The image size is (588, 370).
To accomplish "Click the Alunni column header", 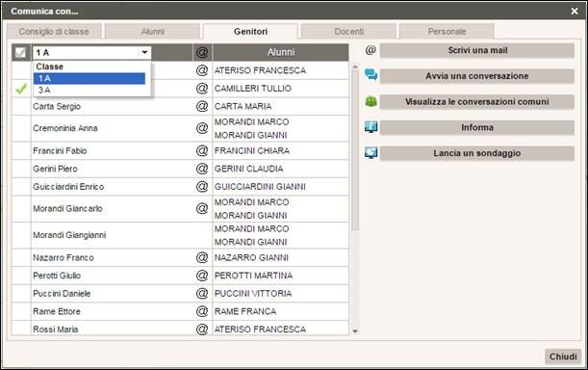I will tap(280, 52).
